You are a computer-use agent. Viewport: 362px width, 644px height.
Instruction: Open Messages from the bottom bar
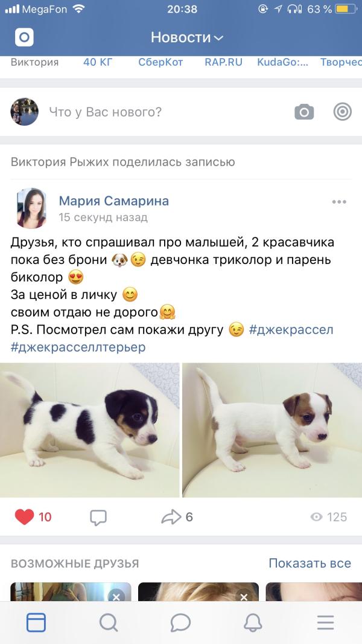click(x=181, y=623)
